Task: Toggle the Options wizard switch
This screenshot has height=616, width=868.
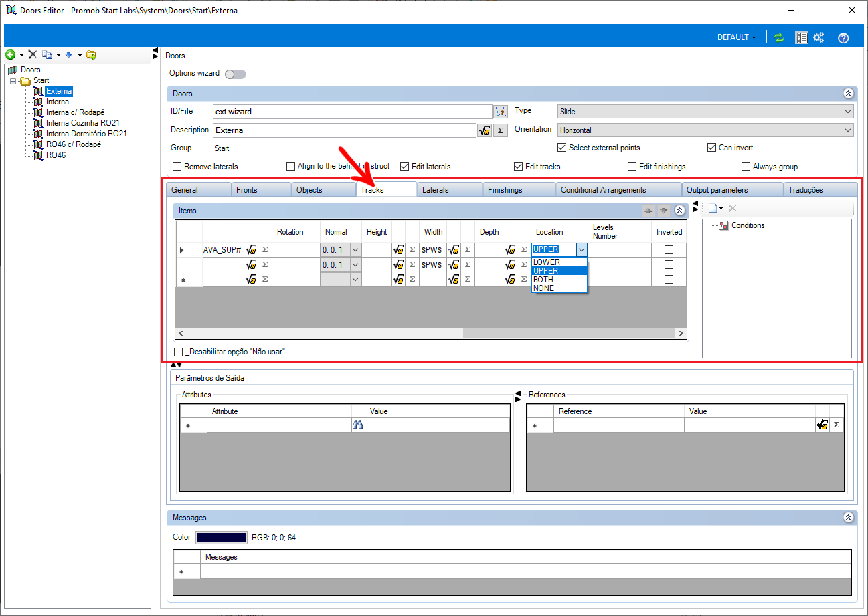Action: pyautogui.click(x=236, y=74)
